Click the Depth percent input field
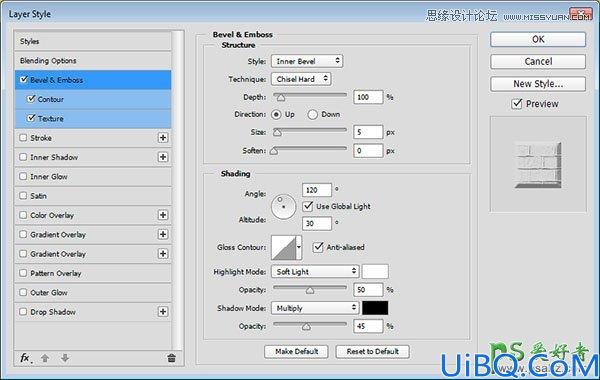 point(368,97)
